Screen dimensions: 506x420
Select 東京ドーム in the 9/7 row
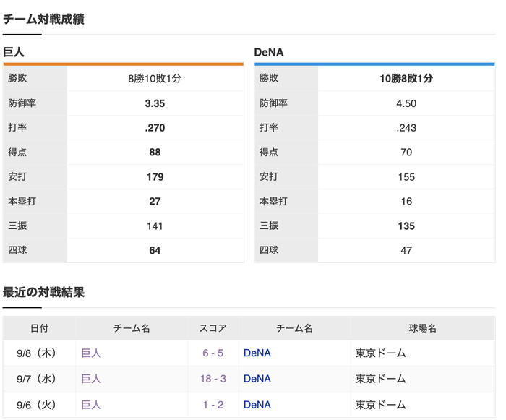coord(380,379)
